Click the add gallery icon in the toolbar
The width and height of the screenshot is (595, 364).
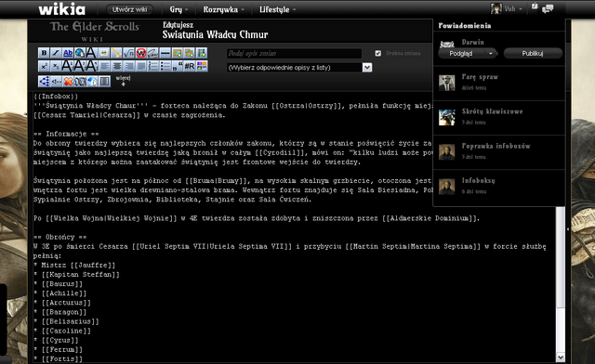pyautogui.click(x=190, y=53)
